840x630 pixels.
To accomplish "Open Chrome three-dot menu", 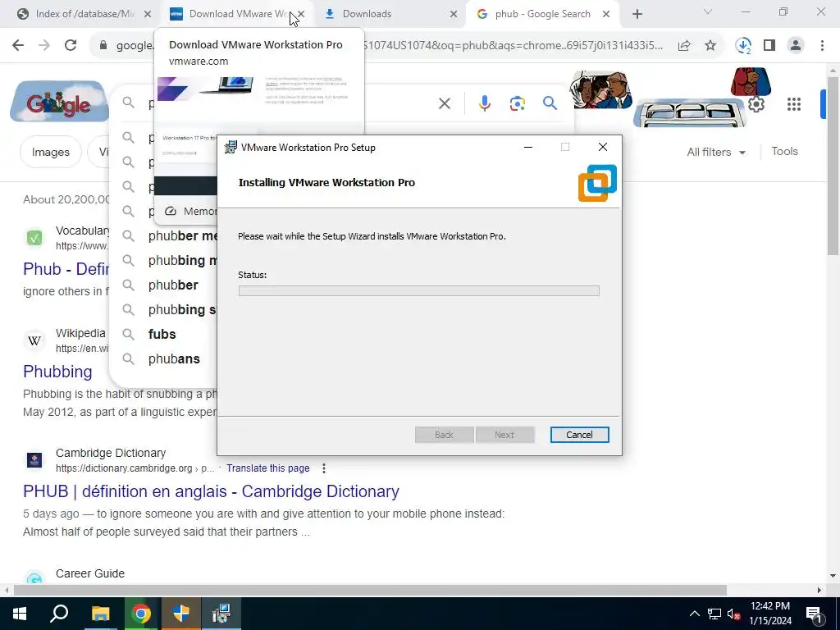I will 822,46.
